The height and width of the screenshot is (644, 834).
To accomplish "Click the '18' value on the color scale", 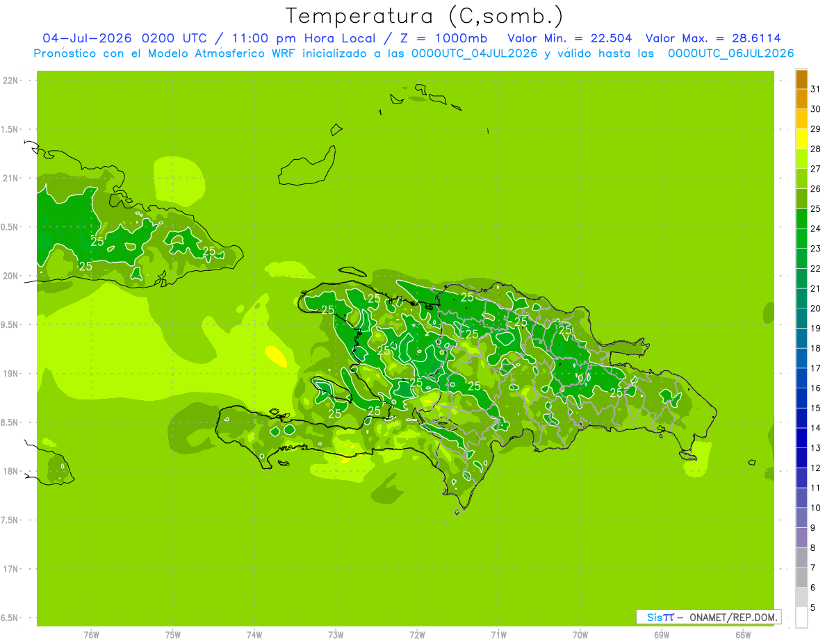I will point(815,348).
